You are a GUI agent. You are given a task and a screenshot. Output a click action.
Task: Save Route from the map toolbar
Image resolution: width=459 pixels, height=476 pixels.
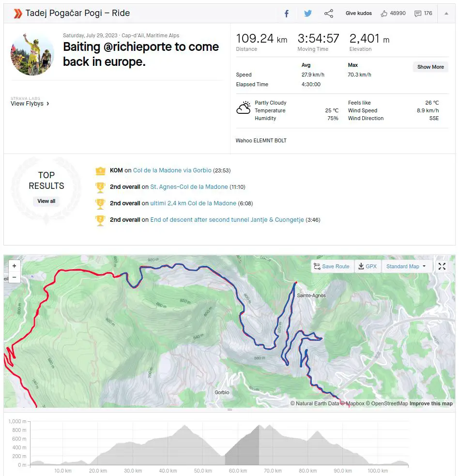332,266
